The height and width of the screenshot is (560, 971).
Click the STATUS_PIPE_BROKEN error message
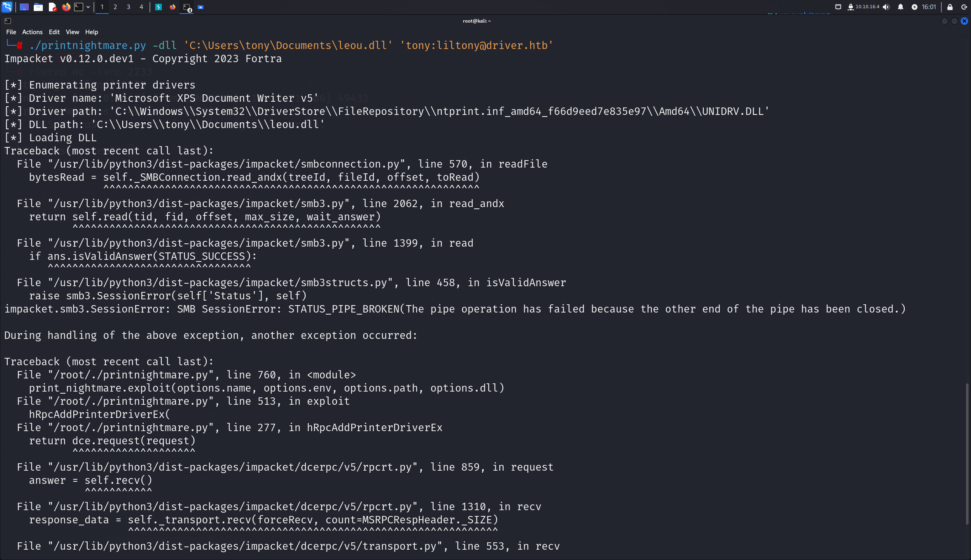[455, 309]
